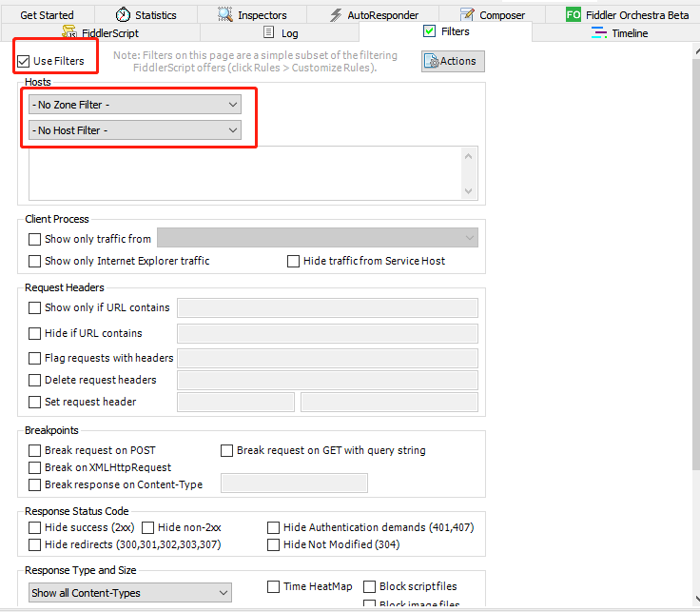The image size is (700, 612).
Task: Click the Flag requests with headers field
Action: coord(327,358)
